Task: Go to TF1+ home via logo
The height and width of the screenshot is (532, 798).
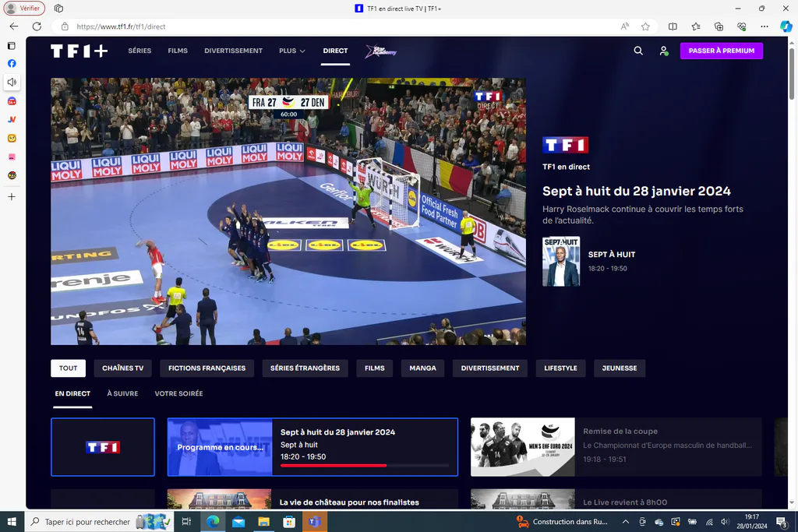Action: (79, 51)
